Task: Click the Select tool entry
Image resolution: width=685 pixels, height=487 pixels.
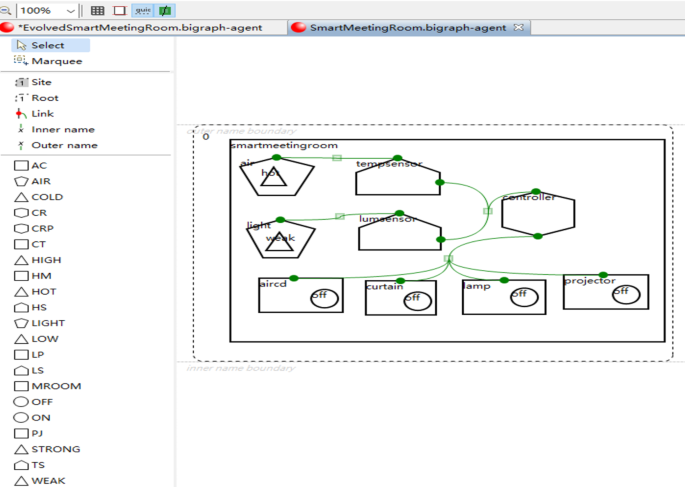Action: click(x=47, y=45)
